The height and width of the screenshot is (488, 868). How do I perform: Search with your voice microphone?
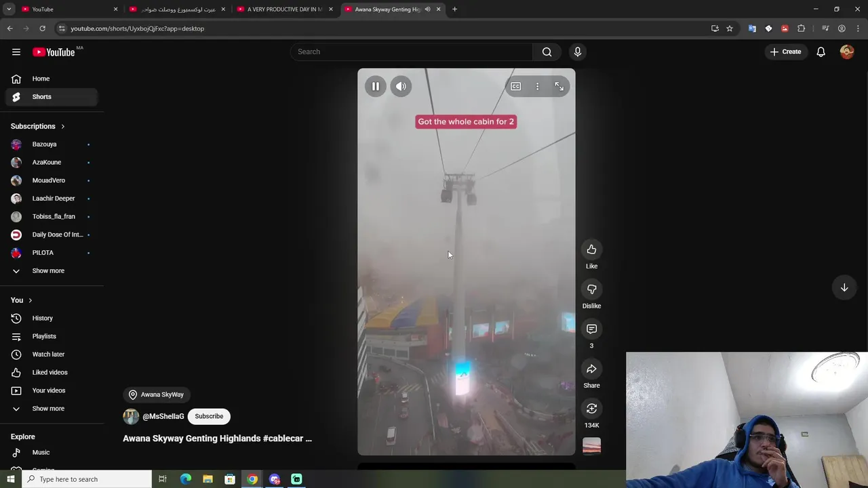click(578, 52)
